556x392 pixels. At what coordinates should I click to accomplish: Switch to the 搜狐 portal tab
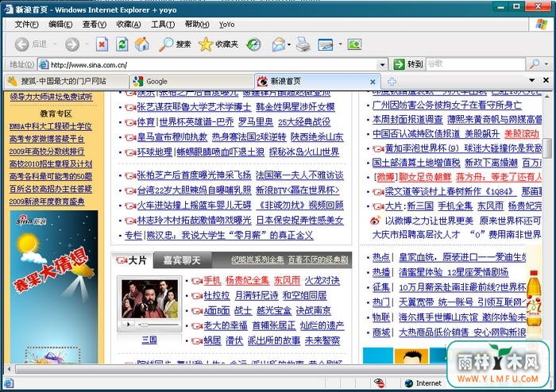point(66,82)
